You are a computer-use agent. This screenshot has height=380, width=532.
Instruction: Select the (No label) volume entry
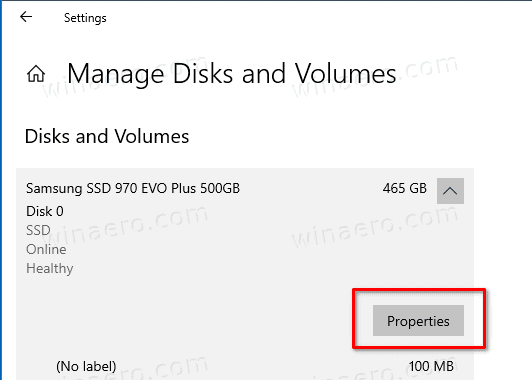pos(86,366)
